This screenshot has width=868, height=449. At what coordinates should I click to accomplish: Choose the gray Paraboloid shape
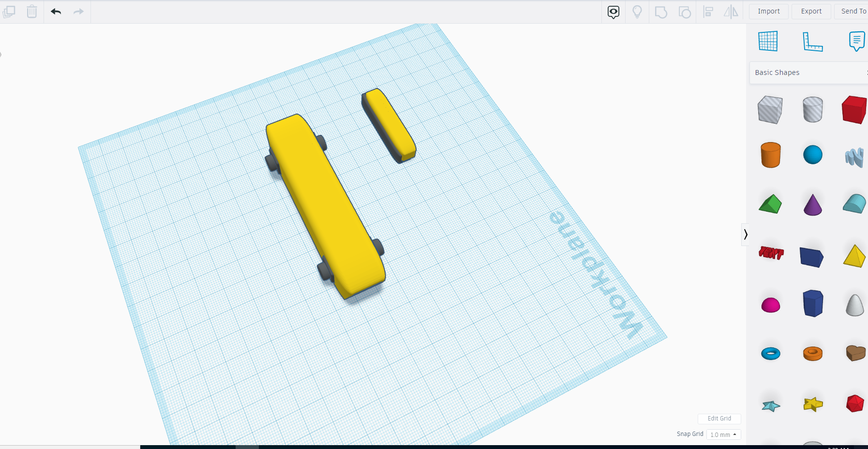click(855, 305)
